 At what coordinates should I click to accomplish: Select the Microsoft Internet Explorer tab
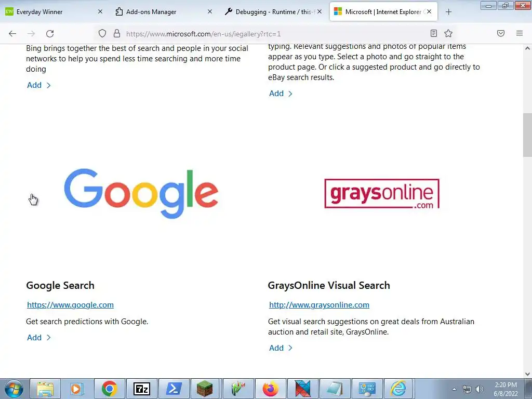click(x=383, y=11)
